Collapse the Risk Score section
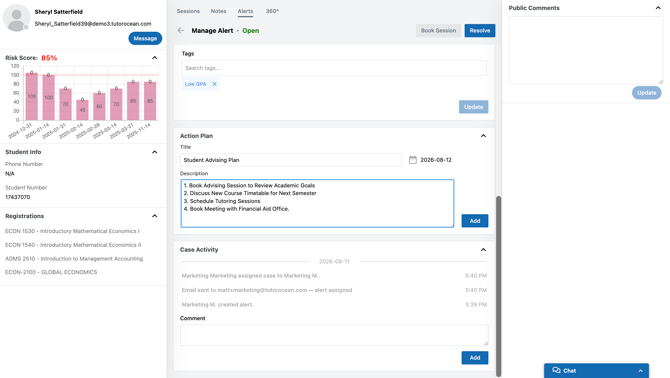The image size is (670, 378). 155,58
